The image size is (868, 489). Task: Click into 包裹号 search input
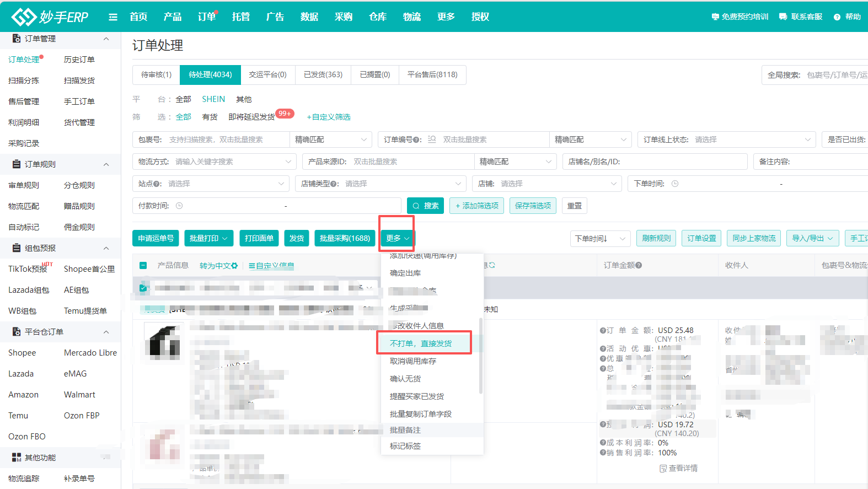228,139
